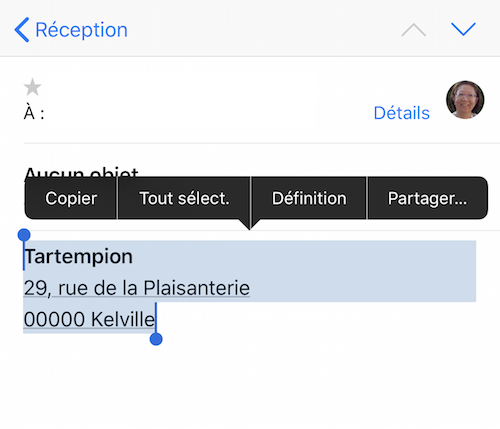Open the sender's profile photo
The height and width of the screenshot is (429, 500).
465,100
